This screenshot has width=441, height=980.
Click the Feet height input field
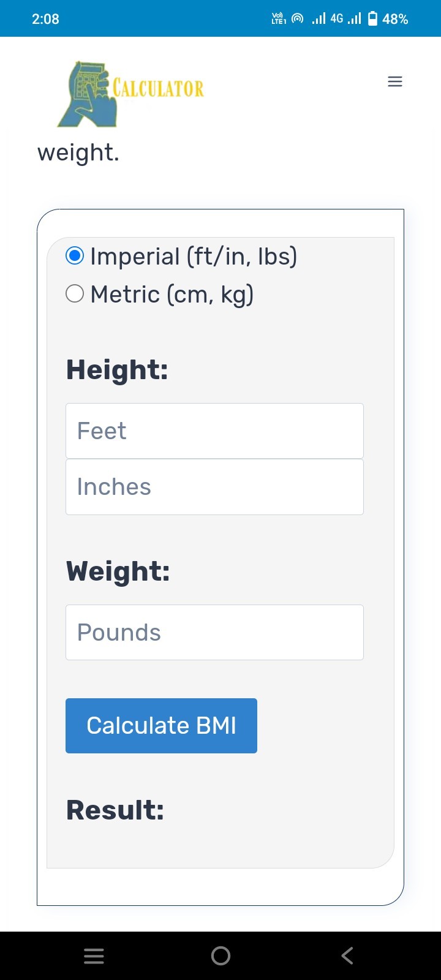[214, 431]
